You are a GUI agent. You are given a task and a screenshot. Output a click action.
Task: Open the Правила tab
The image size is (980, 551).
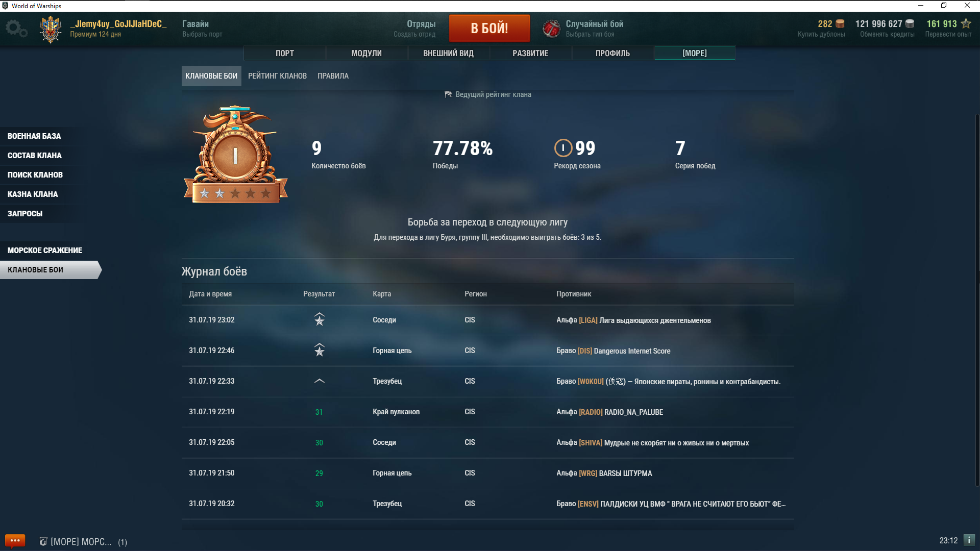pyautogui.click(x=333, y=76)
